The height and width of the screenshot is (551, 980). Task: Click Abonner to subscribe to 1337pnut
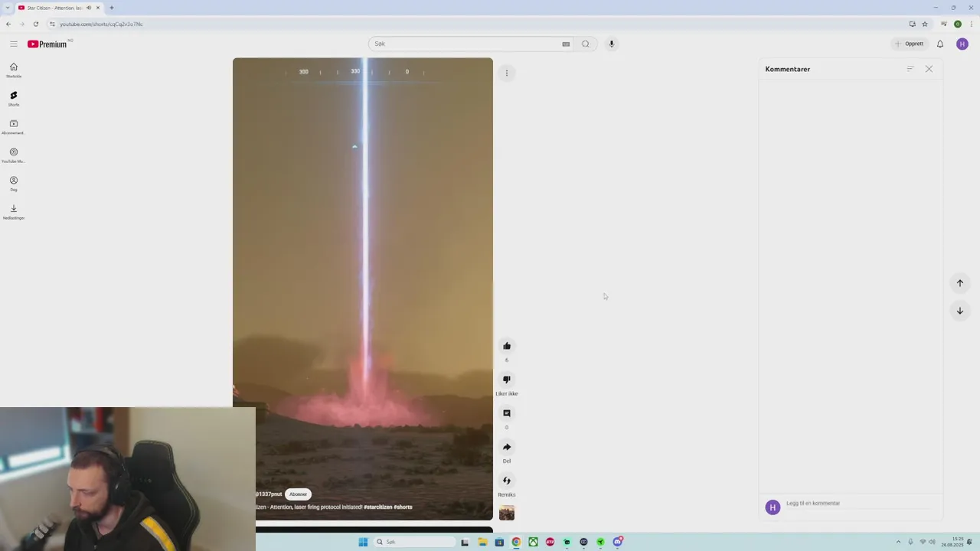[298, 494]
